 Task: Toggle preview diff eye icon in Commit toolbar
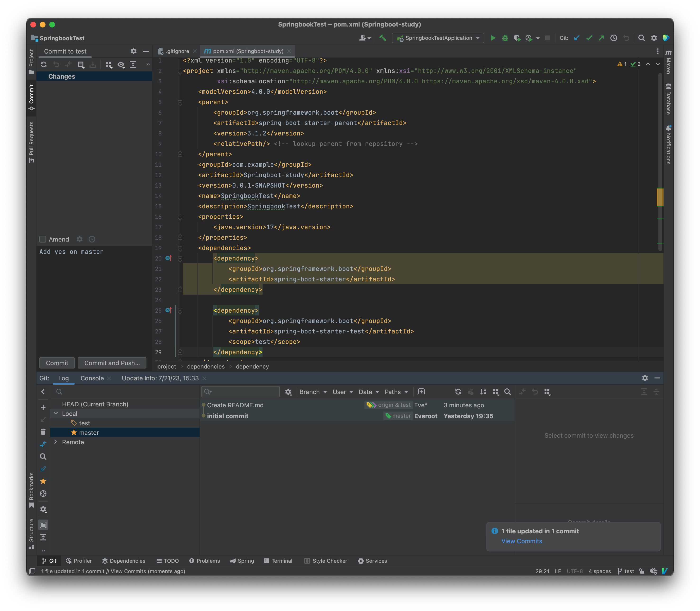(x=121, y=64)
